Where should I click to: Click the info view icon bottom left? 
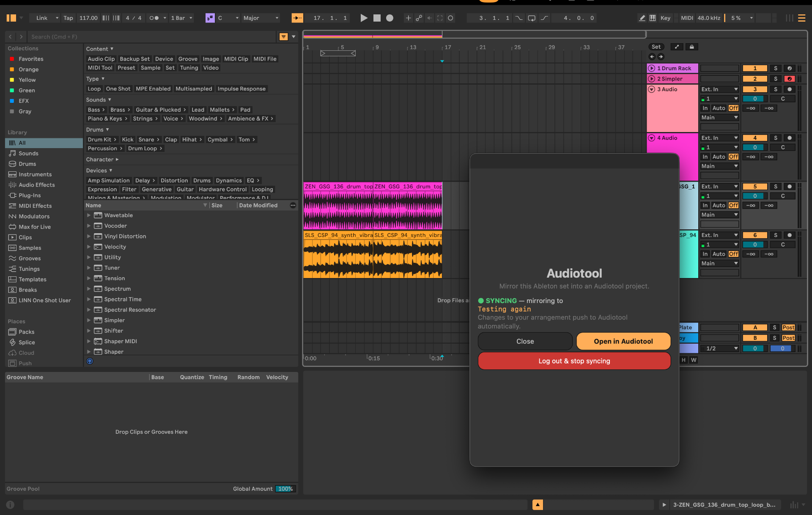pyautogui.click(x=10, y=504)
